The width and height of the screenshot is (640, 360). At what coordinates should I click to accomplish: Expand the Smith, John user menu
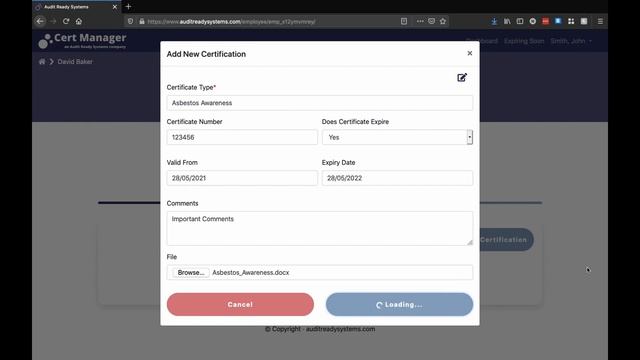pos(571,41)
